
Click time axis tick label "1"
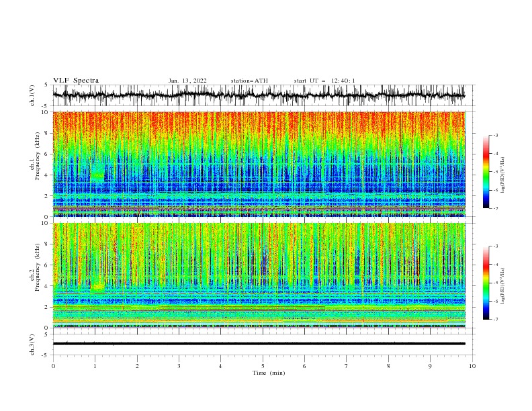point(95,366)
